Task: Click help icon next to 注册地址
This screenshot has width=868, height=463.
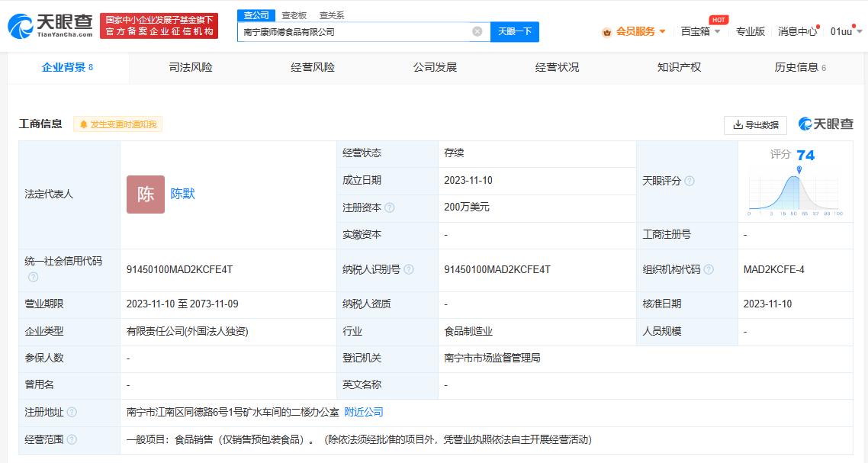Action: pos(72,412)
